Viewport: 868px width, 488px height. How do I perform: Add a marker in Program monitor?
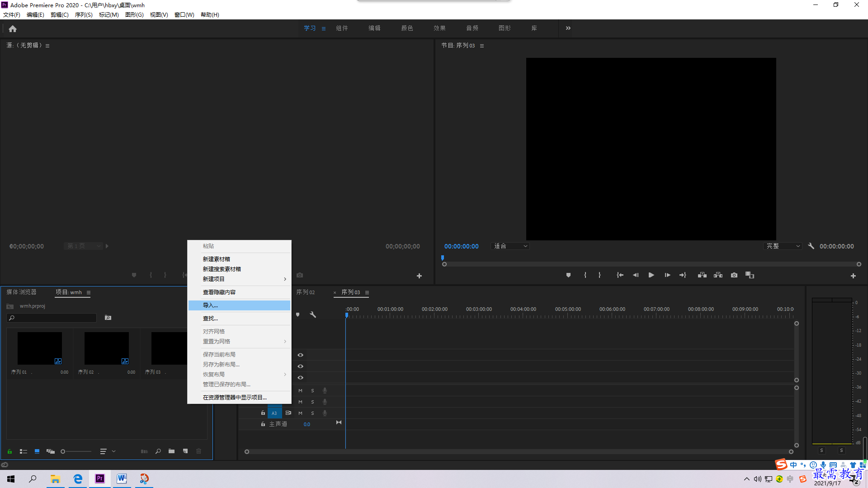tap(568, 275)
